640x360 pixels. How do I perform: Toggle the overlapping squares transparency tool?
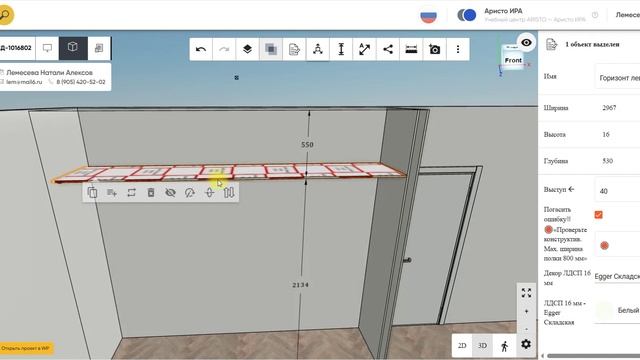271,49
